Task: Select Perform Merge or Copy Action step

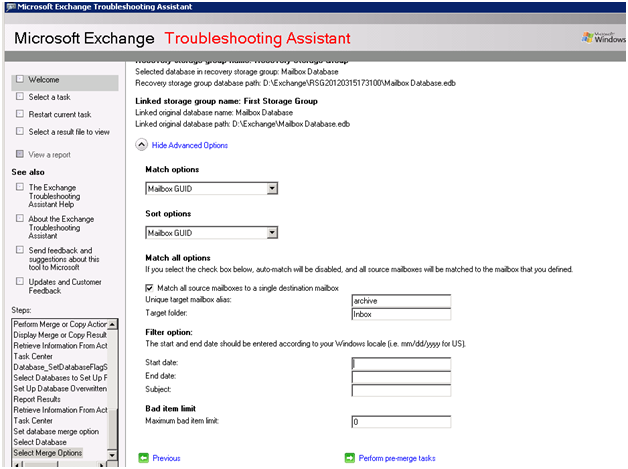Action: (60, 324)
